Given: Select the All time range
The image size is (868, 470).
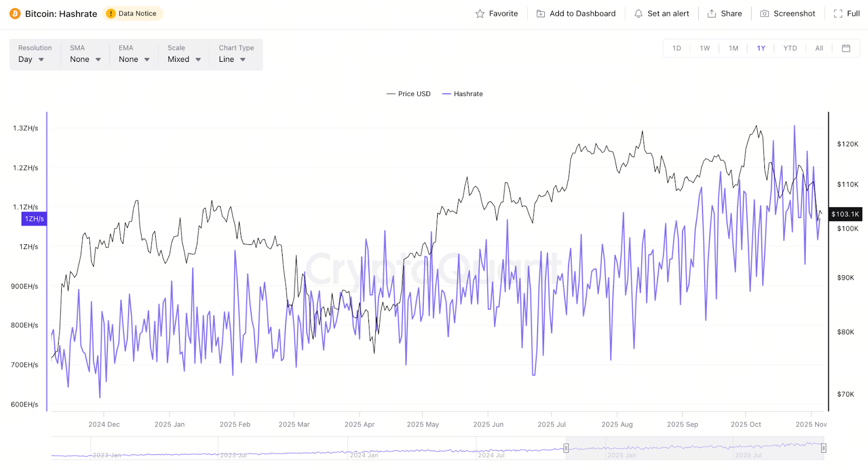Looking at the screenshot, I should pos(819,48).
